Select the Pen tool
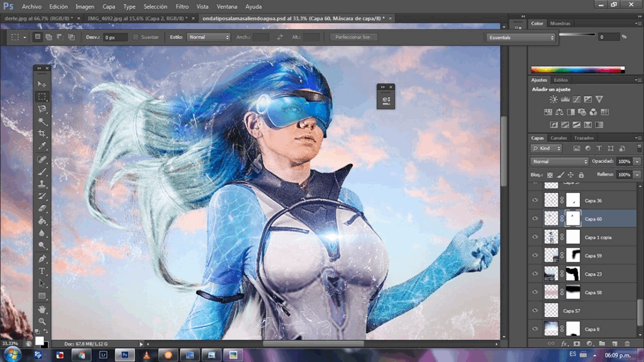Viewport: 644px width, 362px height. point(42,259)
